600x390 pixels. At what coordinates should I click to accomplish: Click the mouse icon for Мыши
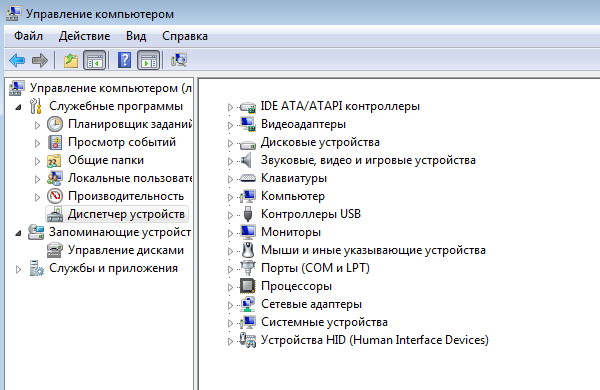[248, 250]
